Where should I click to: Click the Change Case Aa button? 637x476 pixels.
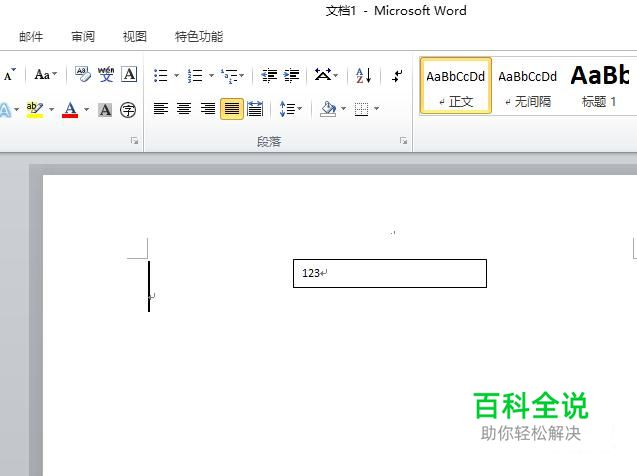tap(45, 75)
